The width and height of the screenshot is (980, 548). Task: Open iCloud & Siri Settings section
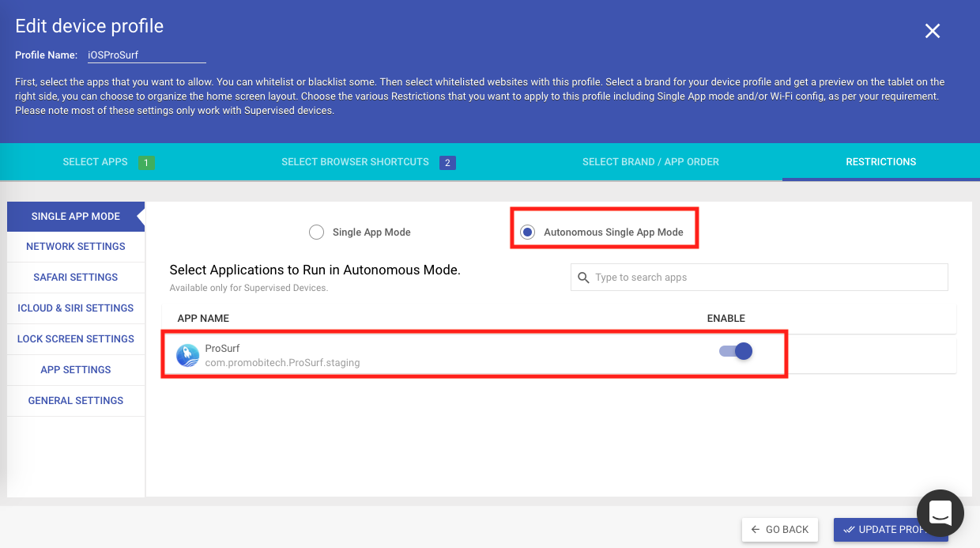[x=76, y=308]
